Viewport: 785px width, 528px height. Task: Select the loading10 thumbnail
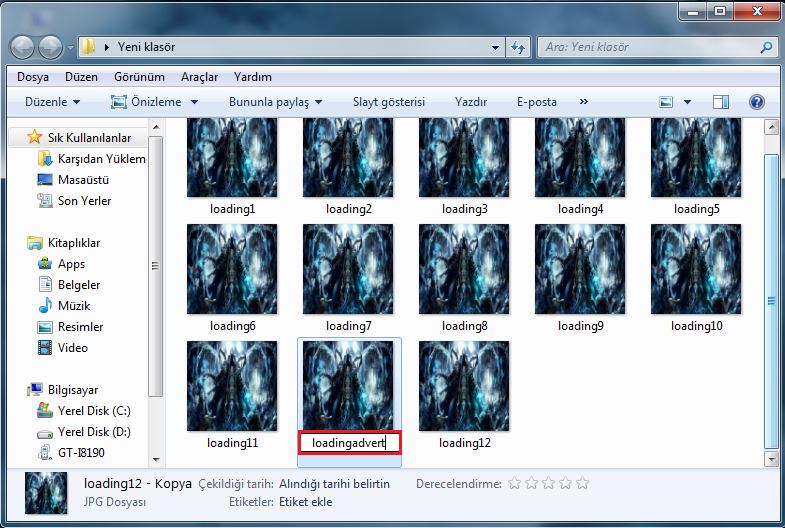tap(696, 269)
